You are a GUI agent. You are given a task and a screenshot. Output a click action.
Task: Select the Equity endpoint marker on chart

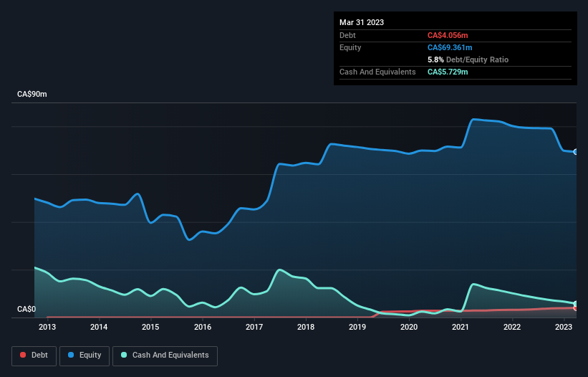pyautogui.click(x=576, y=152)
